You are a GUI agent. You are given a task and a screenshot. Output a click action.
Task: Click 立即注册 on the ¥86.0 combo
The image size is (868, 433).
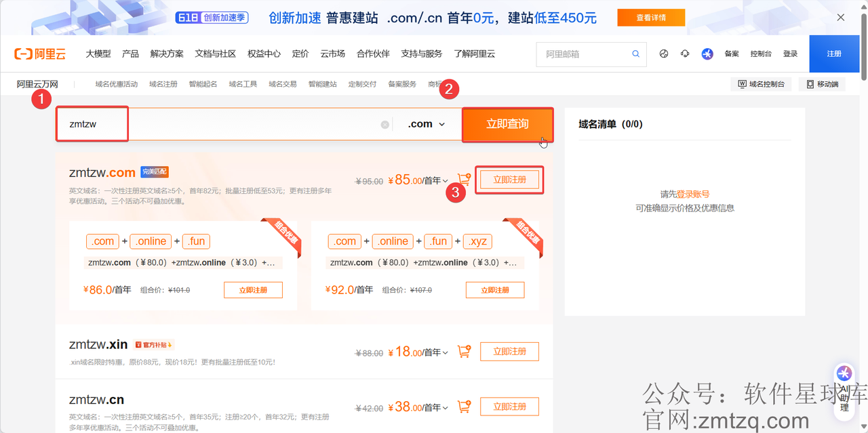[x=253, y=289]
